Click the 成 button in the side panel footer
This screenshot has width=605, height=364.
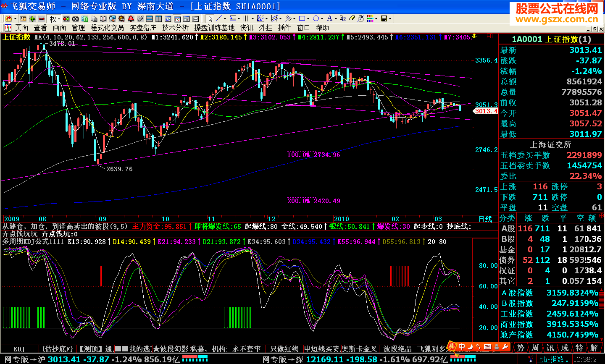tap(565, 348)
